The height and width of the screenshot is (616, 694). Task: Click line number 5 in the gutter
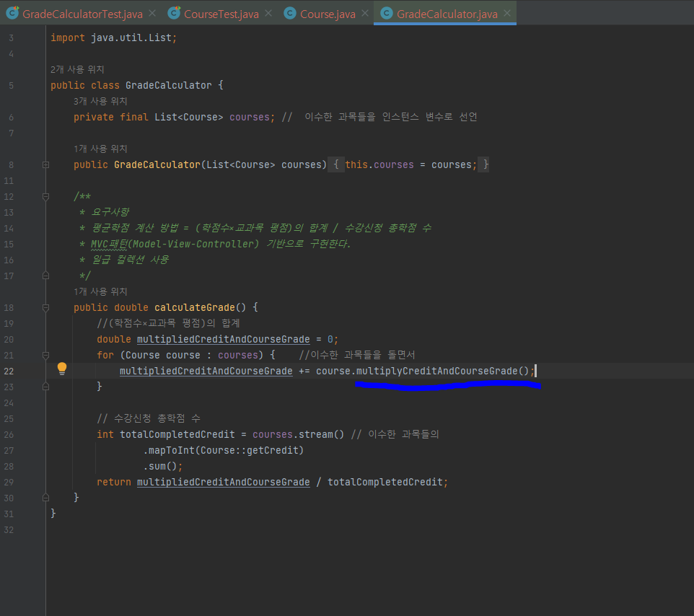coord(11,85)
